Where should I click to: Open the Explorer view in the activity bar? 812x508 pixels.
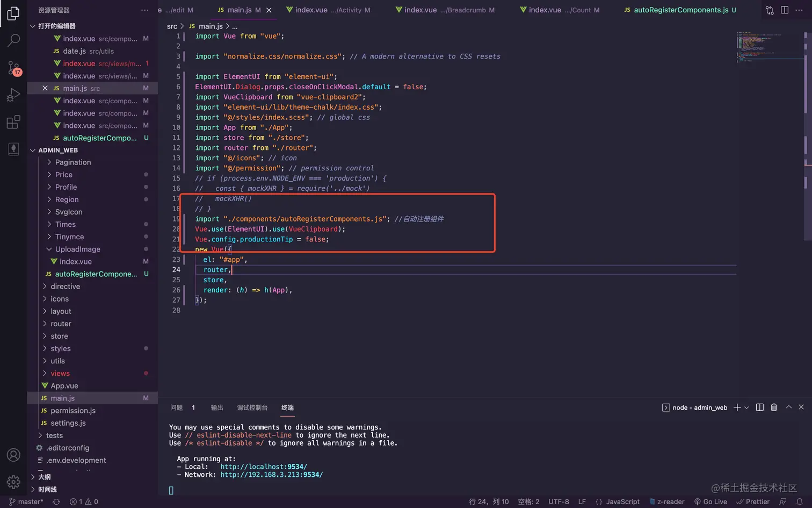click(13, 13)
